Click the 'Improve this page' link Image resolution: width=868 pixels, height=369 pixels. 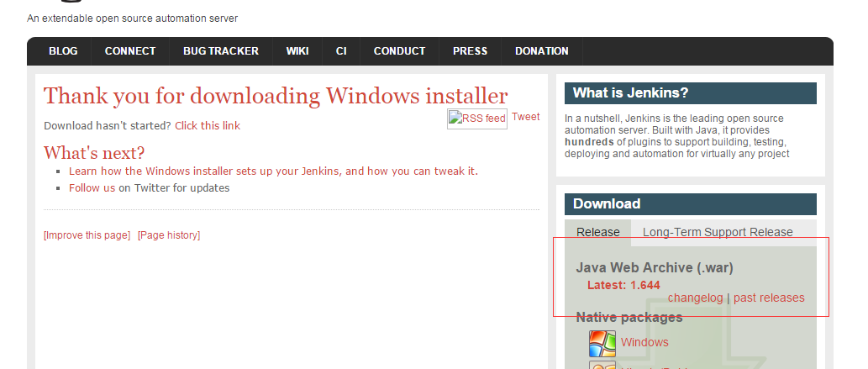(x=87, y=235)
